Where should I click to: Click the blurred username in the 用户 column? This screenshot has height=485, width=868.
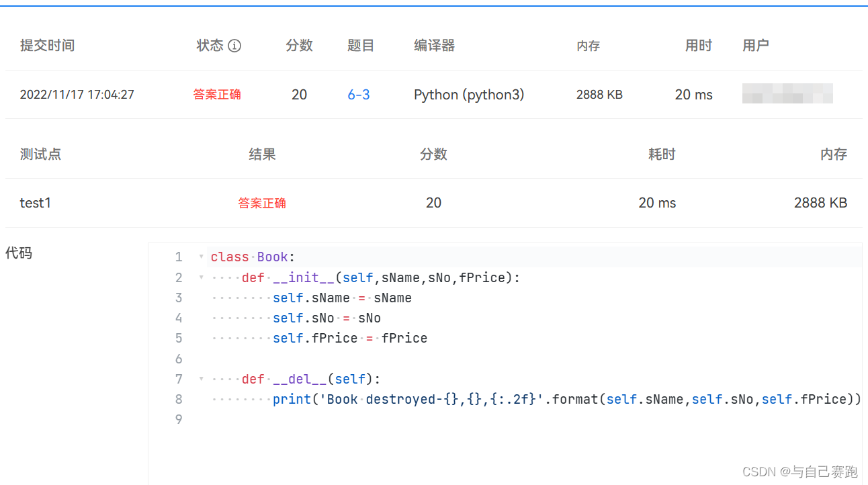click(787, 94)
